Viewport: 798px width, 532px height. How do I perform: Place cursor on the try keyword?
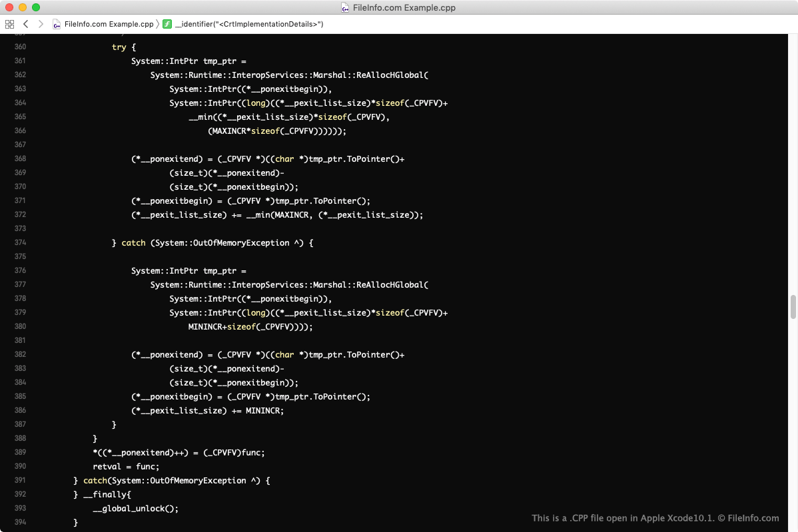(119, 47)
